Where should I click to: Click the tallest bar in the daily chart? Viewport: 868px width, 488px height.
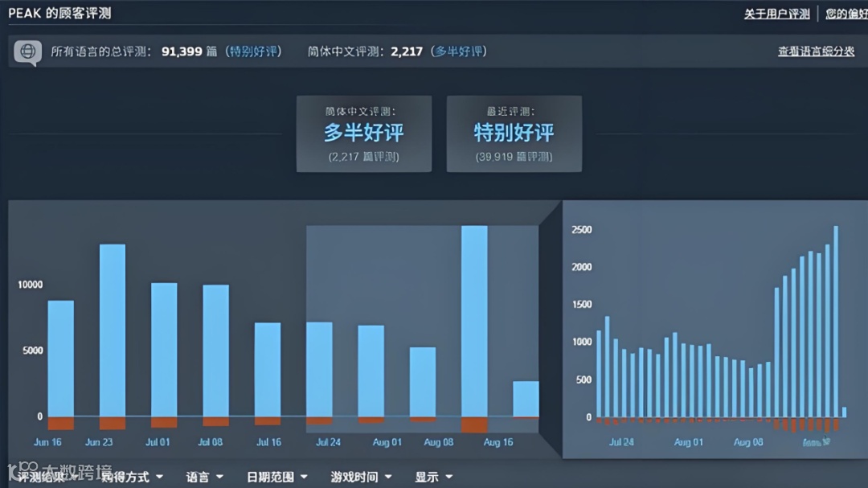pyautogui.click(x=836, y=322)
